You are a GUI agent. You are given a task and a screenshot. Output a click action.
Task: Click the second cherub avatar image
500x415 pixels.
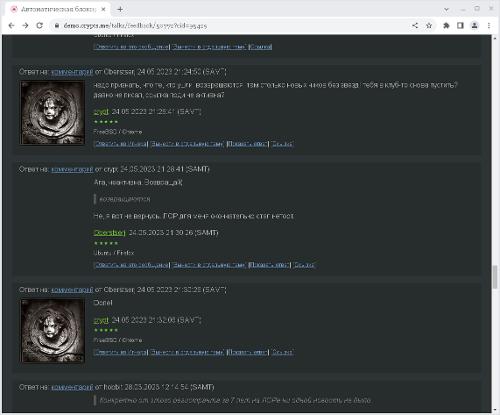pos(52,331)
